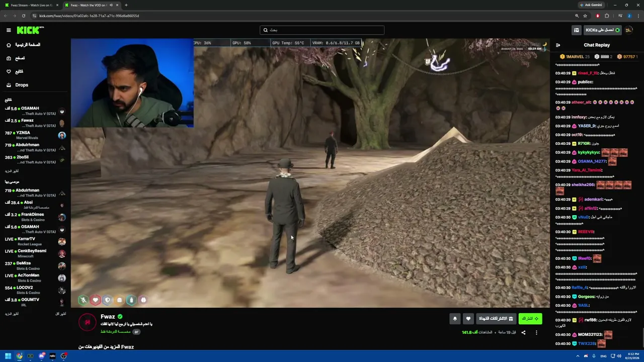The image size is (644, 362).
Task: Open 2bo5li channel in the sidebar
Action: [x=34, y=159]
